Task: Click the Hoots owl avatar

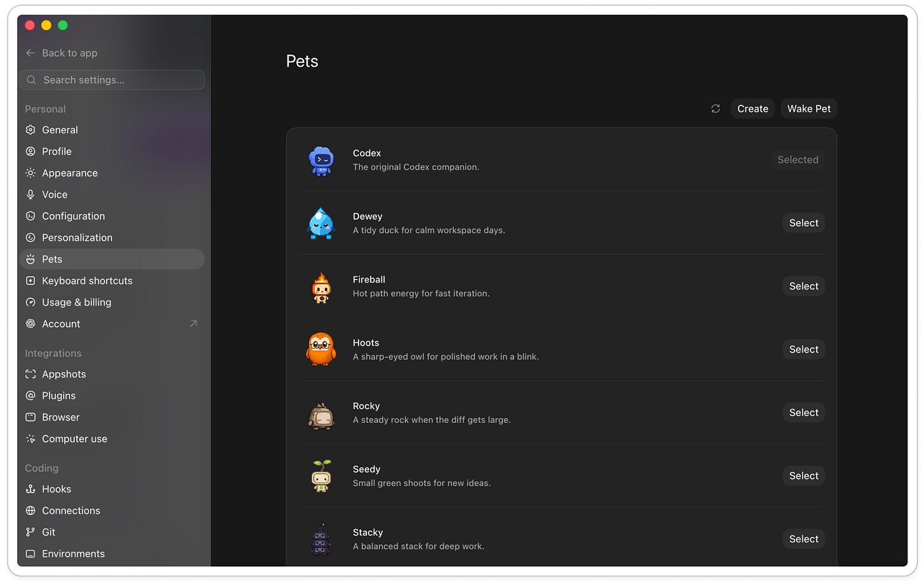Action: point(321,349)
